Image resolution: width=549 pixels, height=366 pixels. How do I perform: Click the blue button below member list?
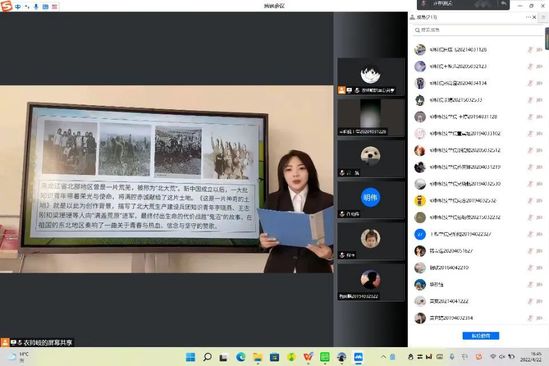click(481, 336)
